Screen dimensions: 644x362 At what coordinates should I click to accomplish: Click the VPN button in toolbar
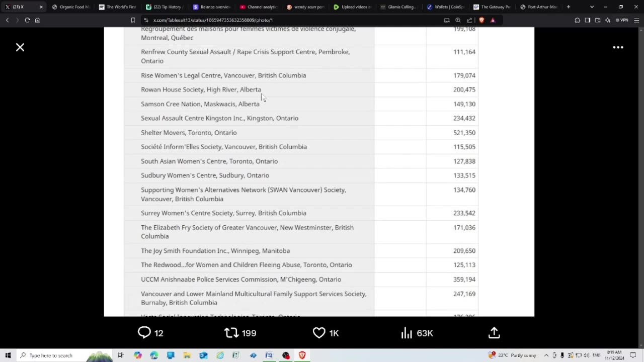coord(622,20)
